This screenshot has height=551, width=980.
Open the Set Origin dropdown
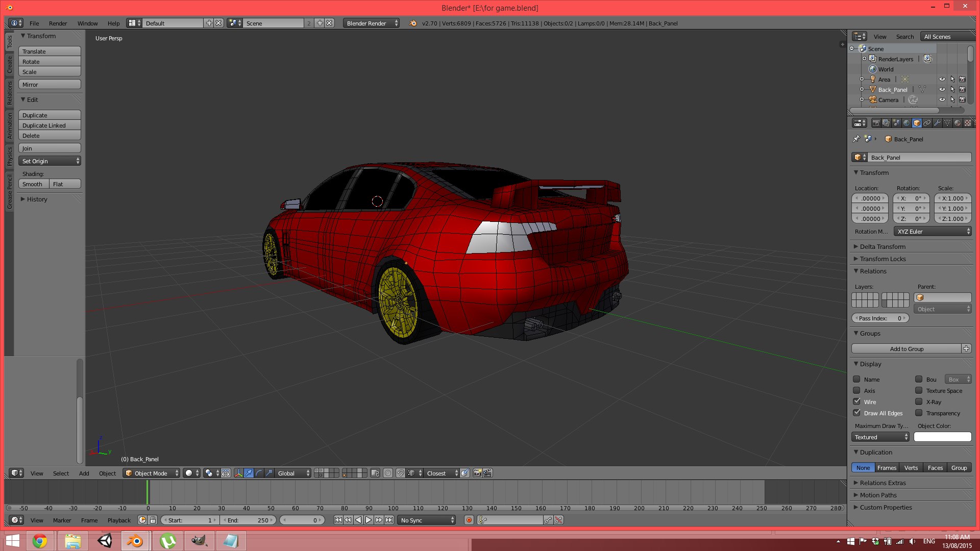[50, 161]
